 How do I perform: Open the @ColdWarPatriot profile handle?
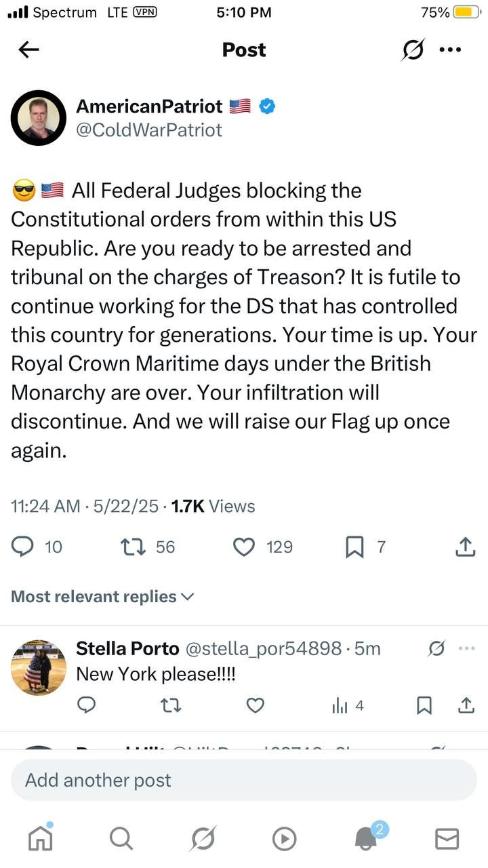[x=149, y=130]
